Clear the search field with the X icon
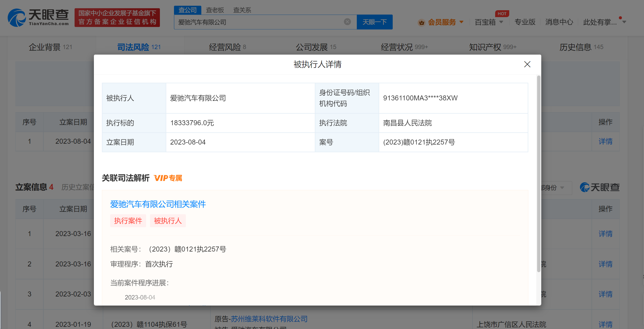Viewport: 644px width, 329px height. (x=347, y=22)
